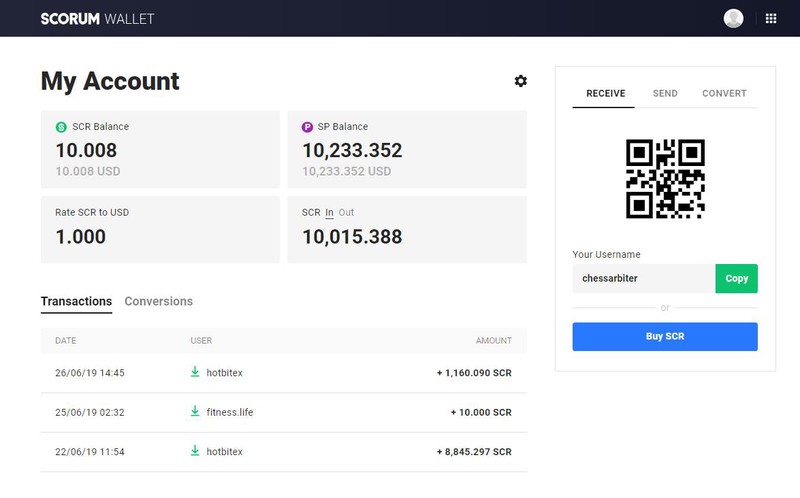
Task: Select the Conversions tab
Action: [x=159, y=301]
